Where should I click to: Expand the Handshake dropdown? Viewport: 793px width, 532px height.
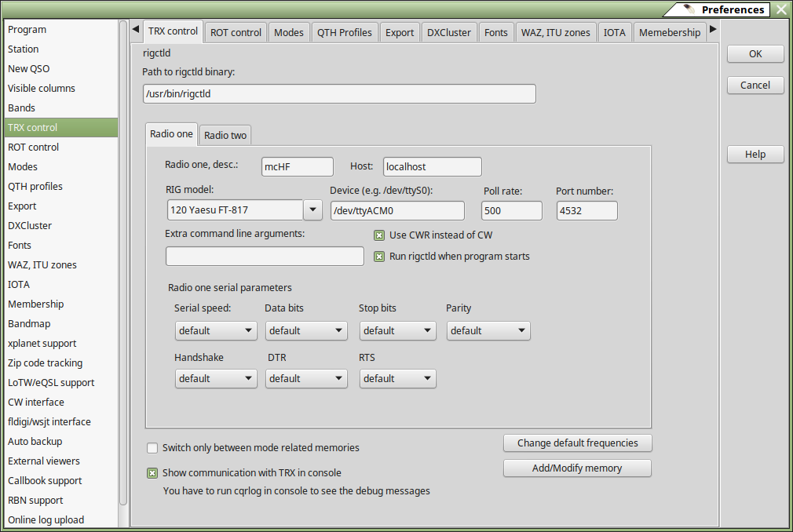(215, 379)
